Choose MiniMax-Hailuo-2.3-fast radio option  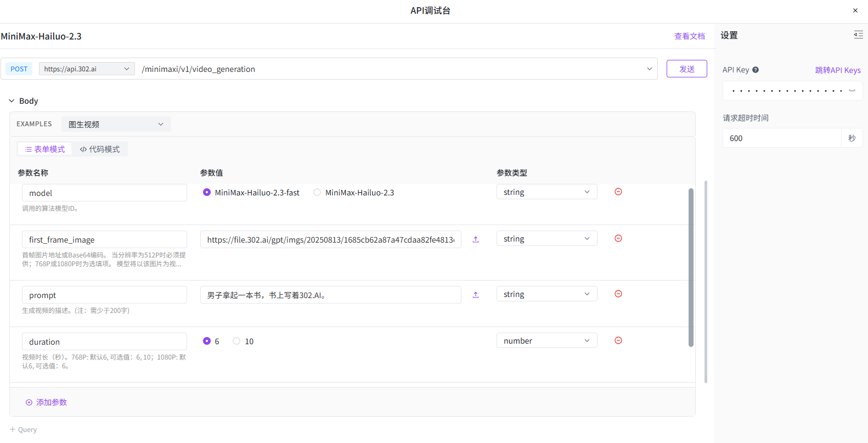(x=207, y=192)
